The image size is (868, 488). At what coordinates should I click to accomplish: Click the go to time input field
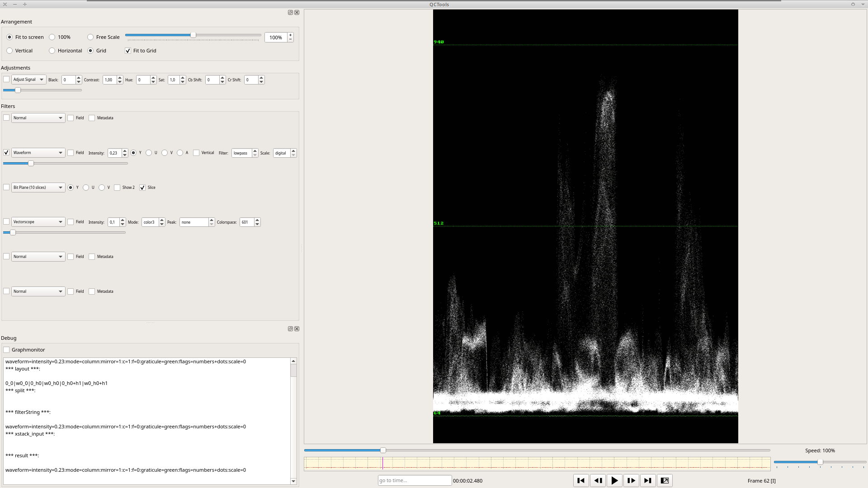click(414, 480)
